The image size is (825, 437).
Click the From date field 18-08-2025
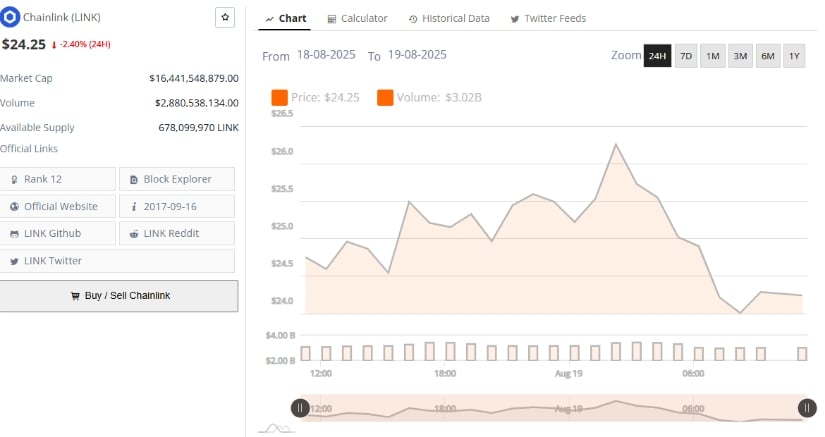point(326,55)
